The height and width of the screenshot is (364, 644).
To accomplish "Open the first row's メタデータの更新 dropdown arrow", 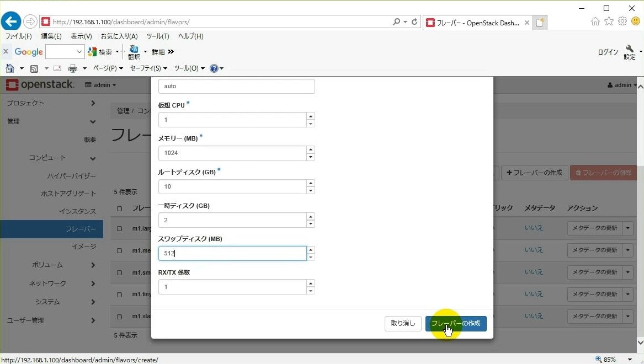I will 628,228.
